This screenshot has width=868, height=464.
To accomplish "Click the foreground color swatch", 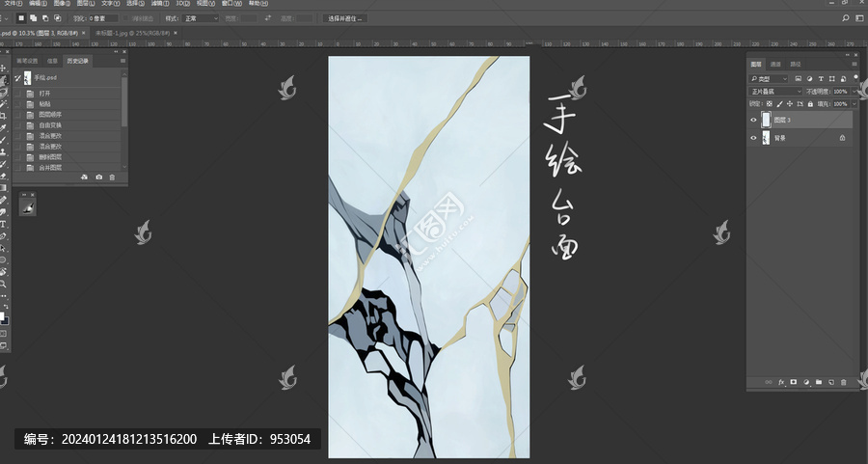I will pos(1,316).
